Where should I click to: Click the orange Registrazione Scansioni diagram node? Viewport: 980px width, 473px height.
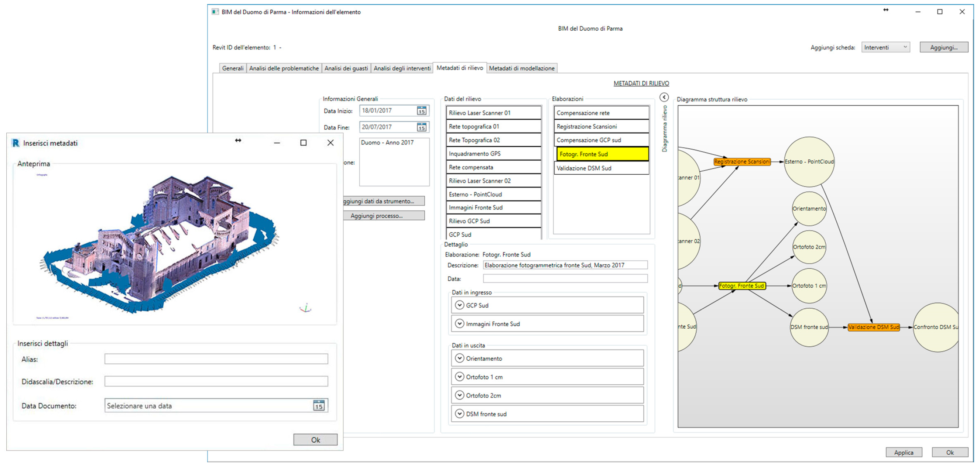pos(741,162)
